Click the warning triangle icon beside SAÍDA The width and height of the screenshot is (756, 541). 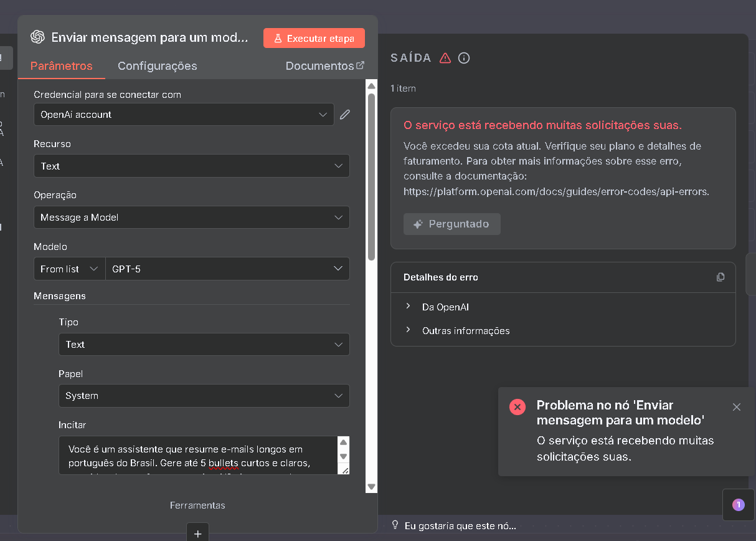click(445, 58)
